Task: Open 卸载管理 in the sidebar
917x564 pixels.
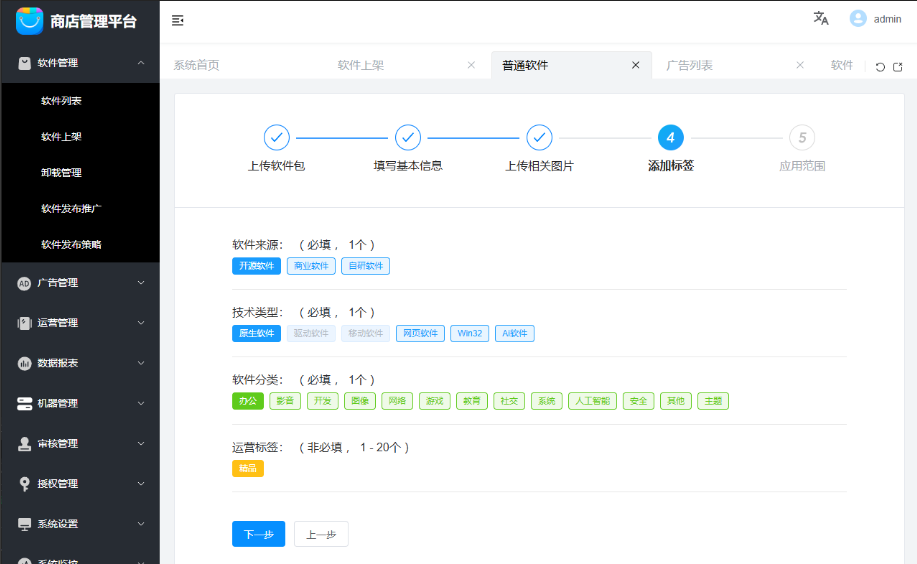Action: coord(61,173)
